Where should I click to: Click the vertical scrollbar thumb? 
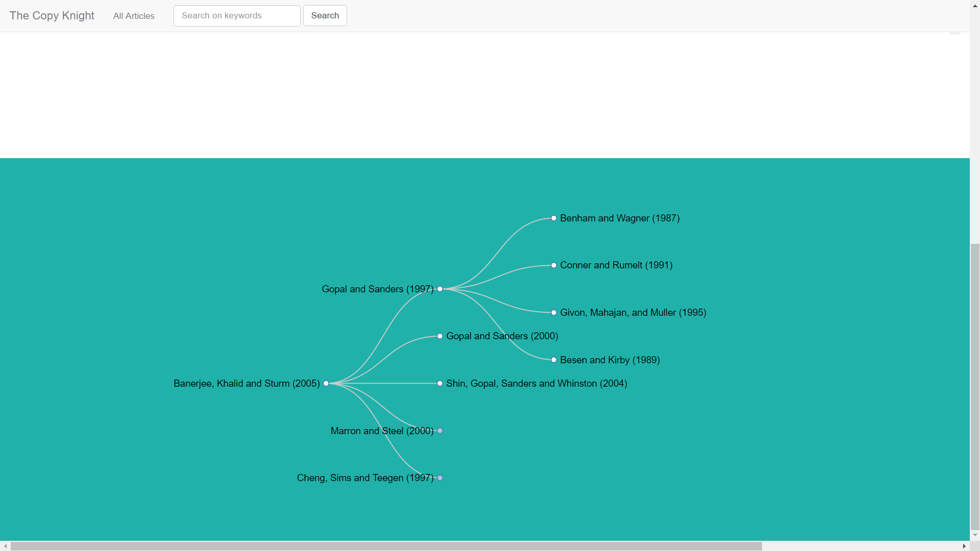pos(975,388)
